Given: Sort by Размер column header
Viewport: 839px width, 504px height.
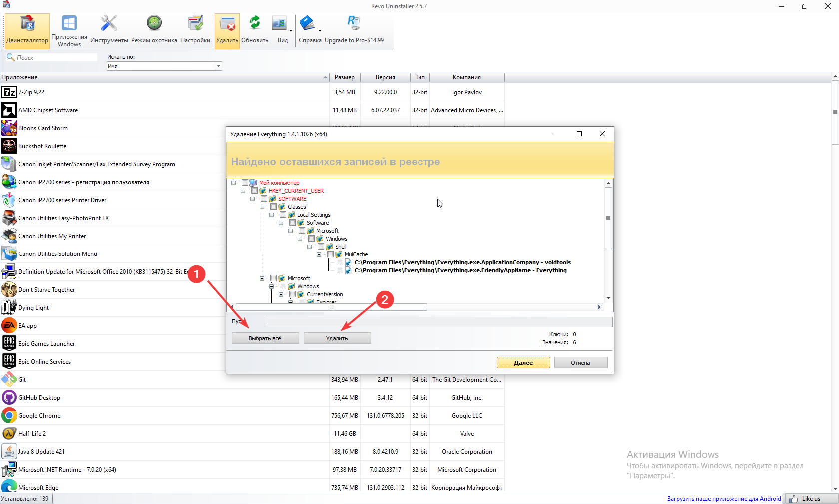Looking at the screenshot, I should pyautogui.click(x=345, y=77).
